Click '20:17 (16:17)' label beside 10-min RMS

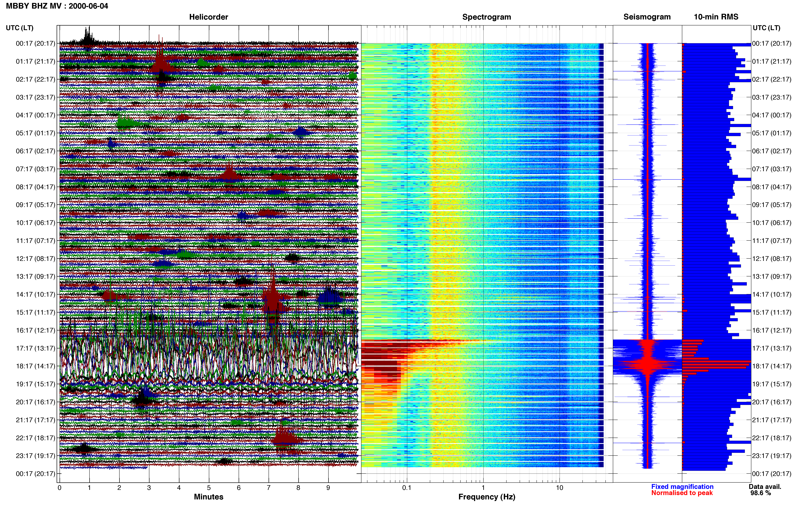[x=772, y=402]
